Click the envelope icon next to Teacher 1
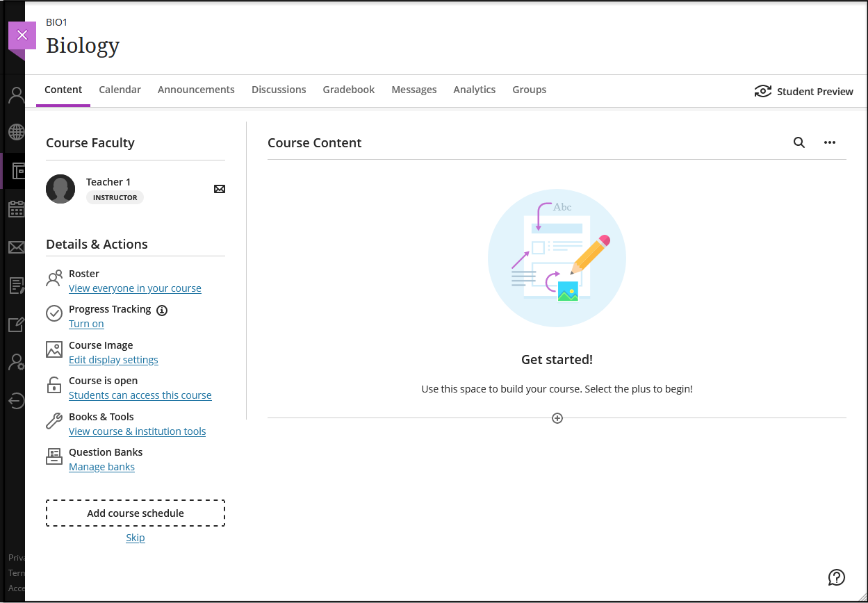868x603 pixels. pos(220,189)
